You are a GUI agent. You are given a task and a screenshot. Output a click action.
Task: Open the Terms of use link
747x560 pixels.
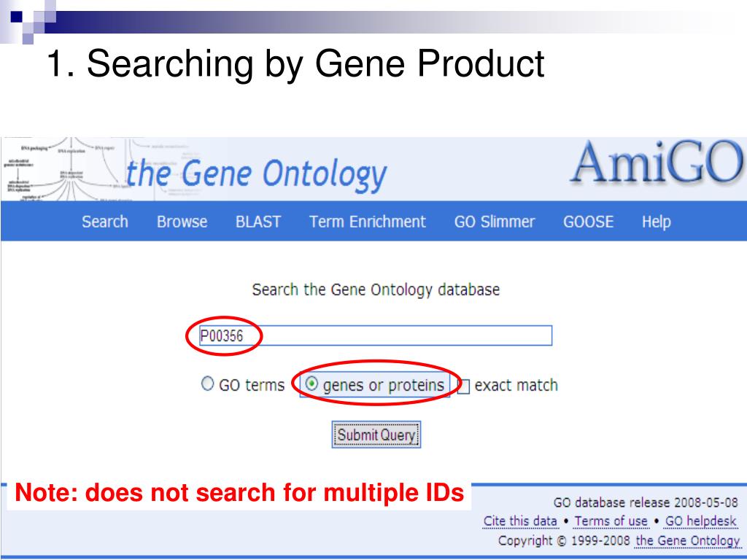[611, 521]
